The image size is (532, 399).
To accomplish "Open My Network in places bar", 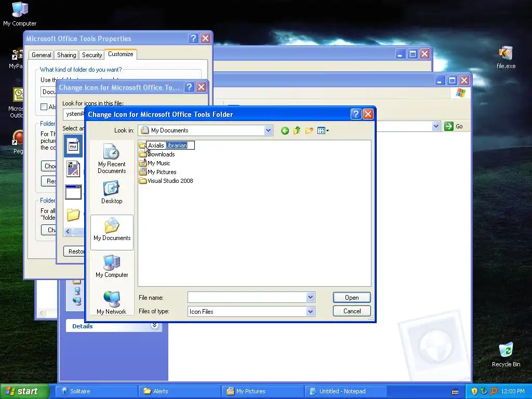I will click(x=112, y=303).
